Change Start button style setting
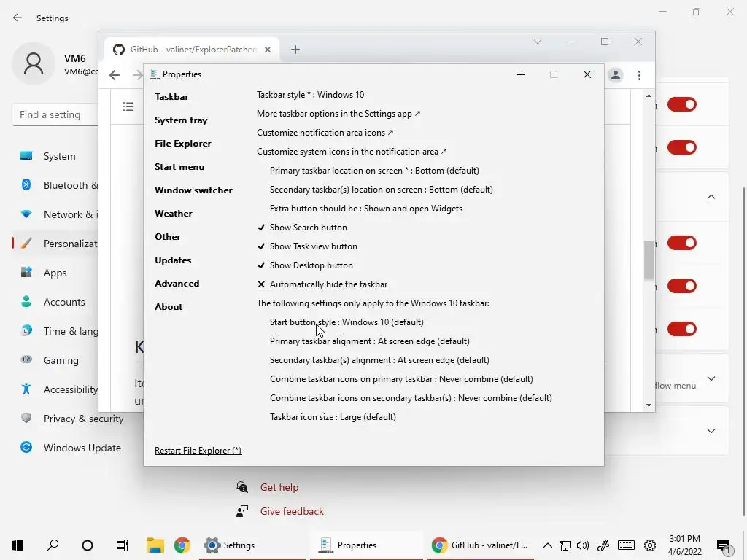The height and width of the screenshot is (560, 747). pos(347,322)
